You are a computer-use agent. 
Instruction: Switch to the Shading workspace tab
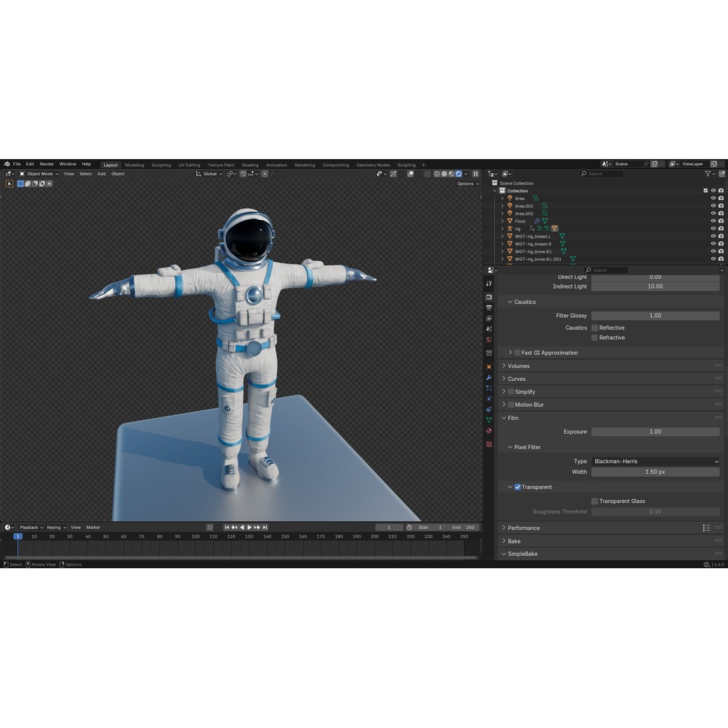point(250,164)
